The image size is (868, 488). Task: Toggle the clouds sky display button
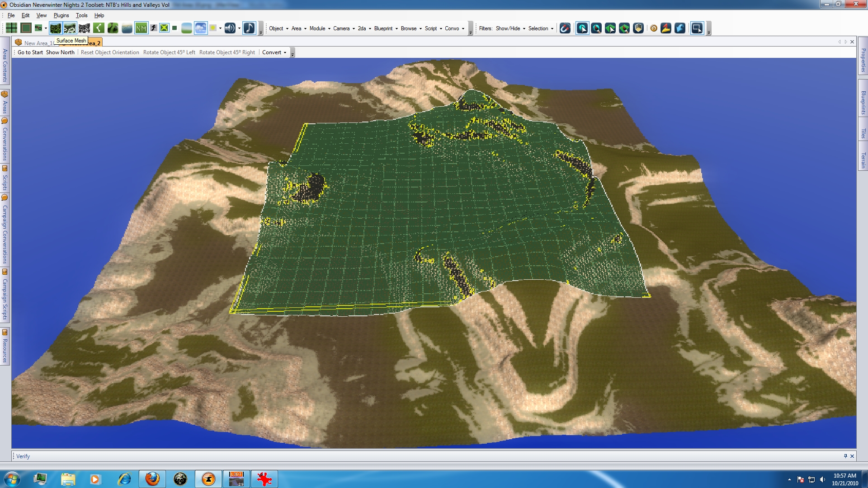201,28
